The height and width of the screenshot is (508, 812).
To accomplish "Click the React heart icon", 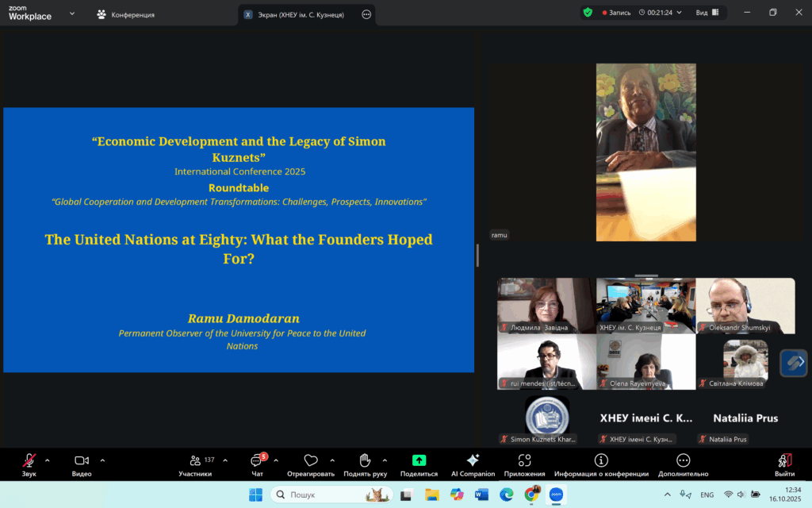I will point(311,460).
